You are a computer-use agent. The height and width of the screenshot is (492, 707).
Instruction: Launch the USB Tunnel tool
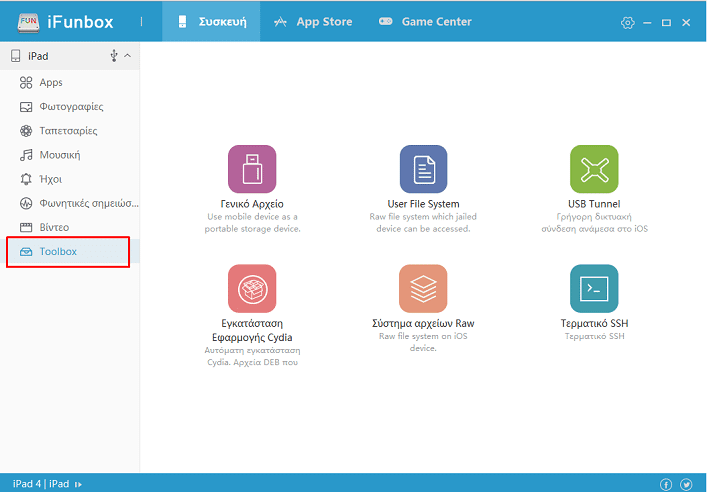pos(593,169)
